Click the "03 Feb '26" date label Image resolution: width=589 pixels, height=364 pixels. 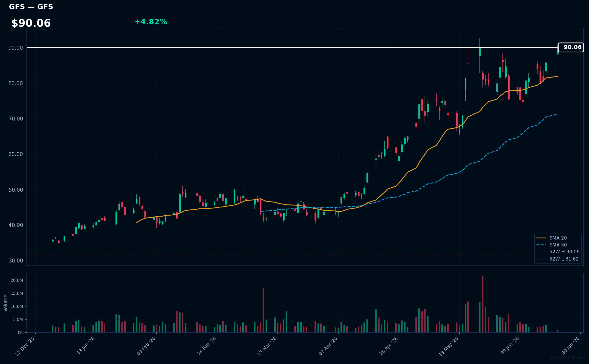146,346
